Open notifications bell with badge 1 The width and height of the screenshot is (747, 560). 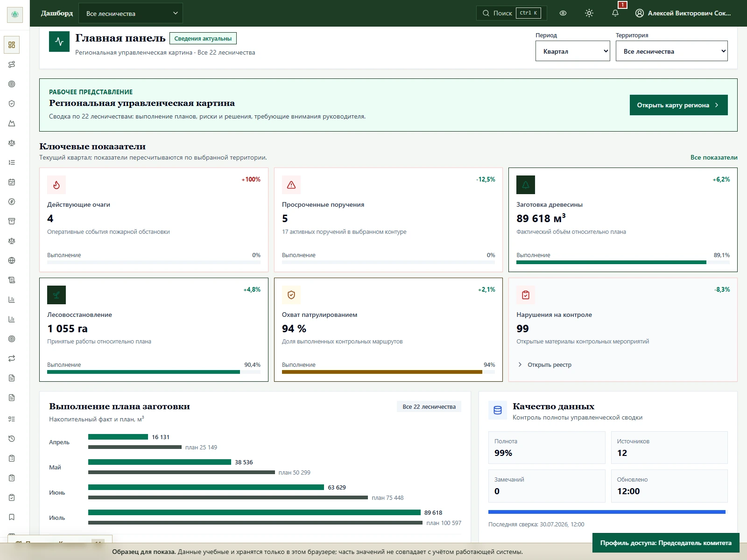(615, 13)
